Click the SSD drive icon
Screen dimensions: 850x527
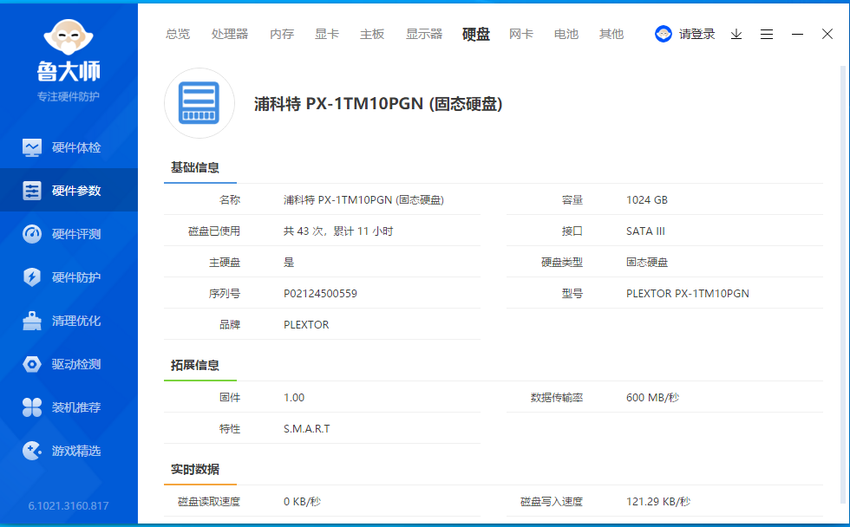pos(199,103)
